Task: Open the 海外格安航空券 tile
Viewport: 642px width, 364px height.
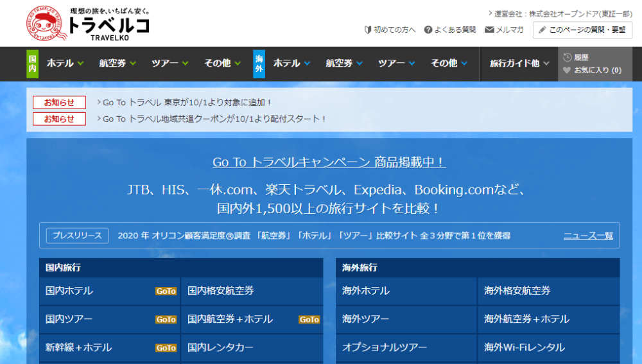Action: click(x=549, y=291)
